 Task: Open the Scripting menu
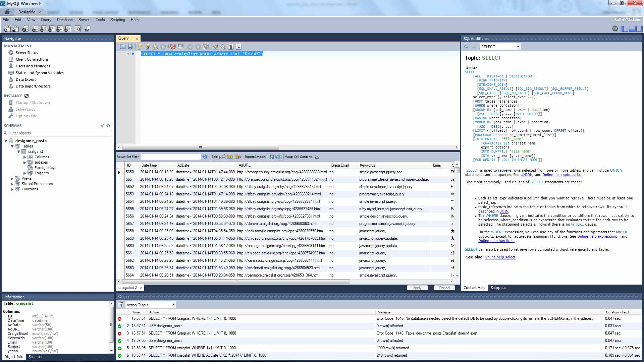pyautogui.click(x=117, y=20)
